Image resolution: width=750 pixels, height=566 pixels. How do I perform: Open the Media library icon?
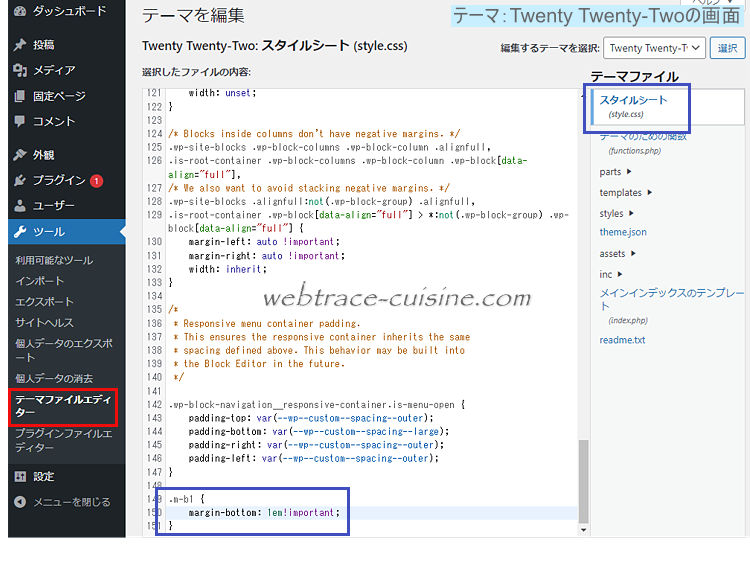(20, 70)
